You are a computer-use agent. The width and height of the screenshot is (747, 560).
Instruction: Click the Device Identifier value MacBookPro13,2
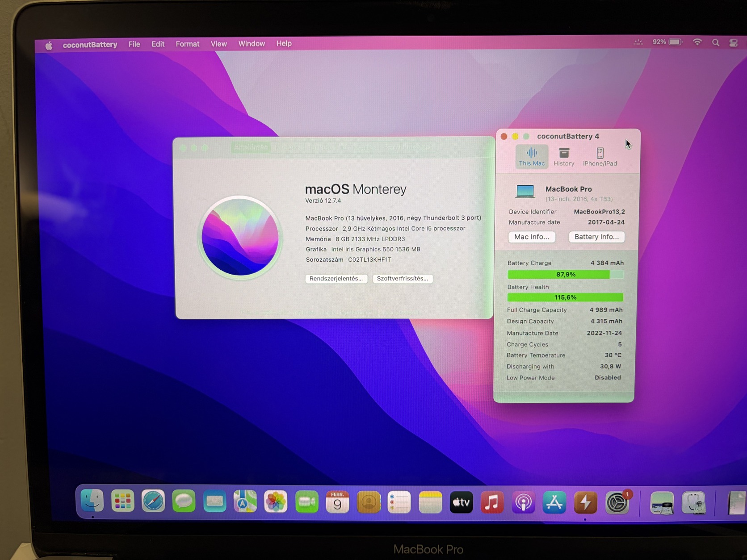599,212
